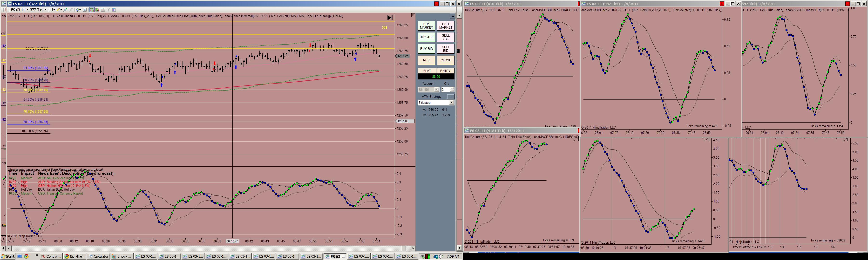Screen dimensions: 868x260
Task: Jump to latest bar with skip-to-end arrow
Action: 390,18
